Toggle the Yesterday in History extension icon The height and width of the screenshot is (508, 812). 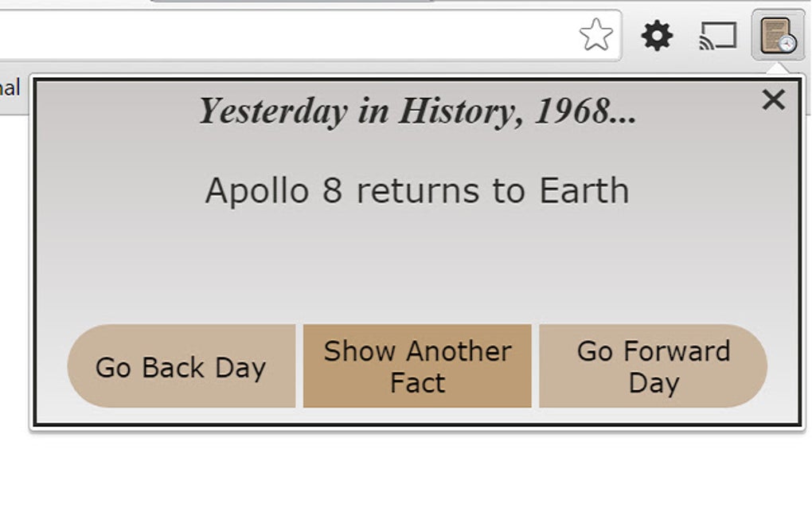(x=777, y=36)
